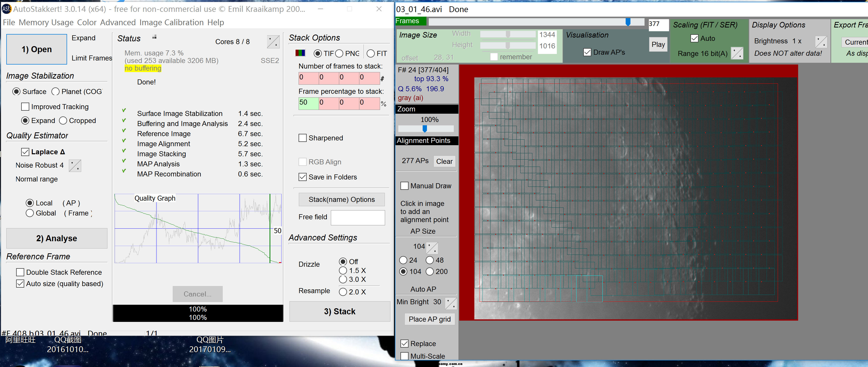Image resolution: width=868 pixels, height=367 pixels.
Task: Click the frame number field showing 377
Action: (x=658, y=25)
